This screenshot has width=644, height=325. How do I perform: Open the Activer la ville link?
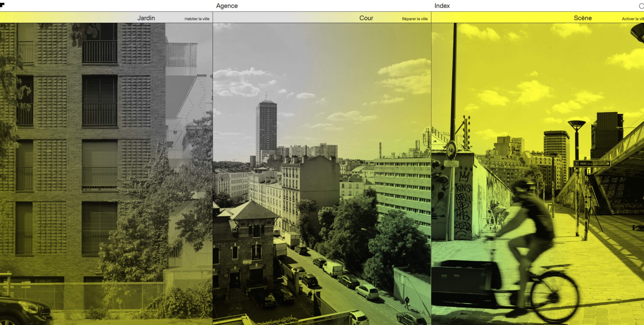(x=632, y=19)
